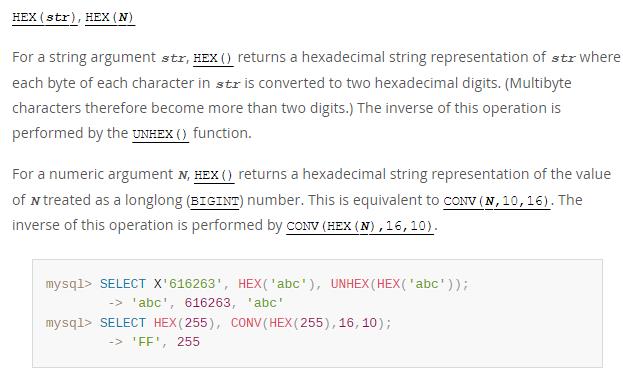Open the HEX(N) heading link
The image size is (623, 387).
(110, 18)
